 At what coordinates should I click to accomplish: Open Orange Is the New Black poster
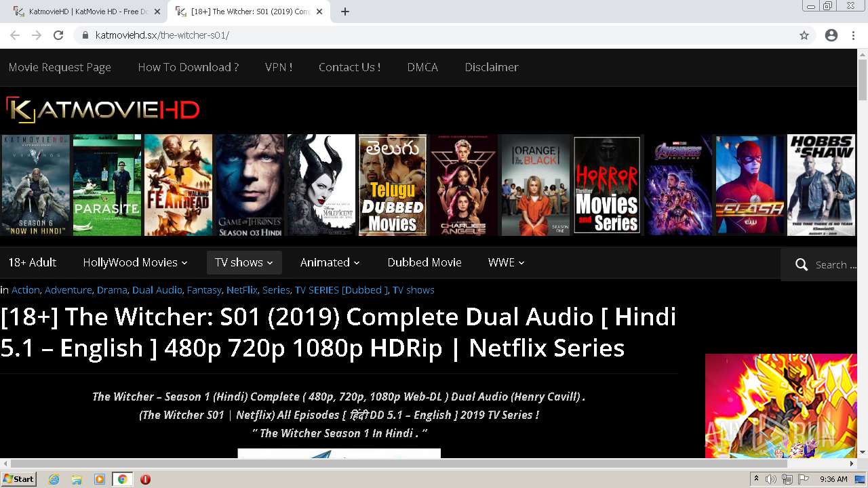pyautogui.click(x=536, y=185)
